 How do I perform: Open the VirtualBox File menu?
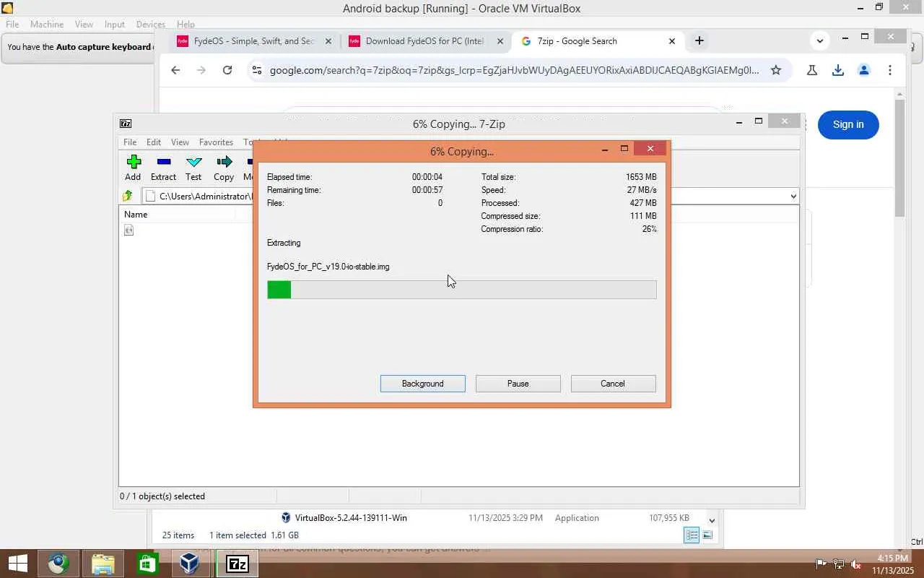(12, 25)
